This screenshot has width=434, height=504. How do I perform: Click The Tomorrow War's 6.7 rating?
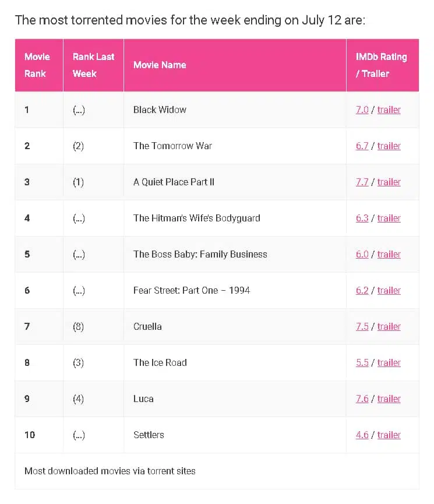362,146
